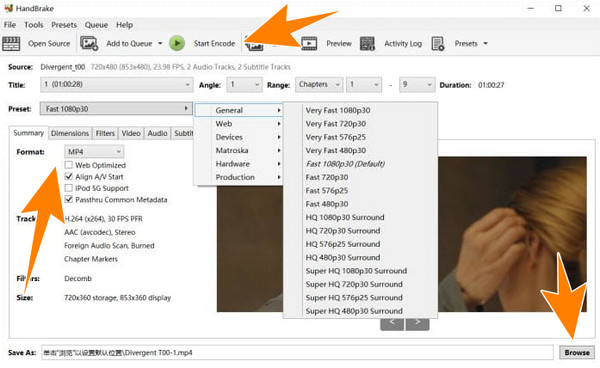Click the Preview film icon
Image resolution: width=600 pixels, height=368 pixels.
click(x=309, y=44)
